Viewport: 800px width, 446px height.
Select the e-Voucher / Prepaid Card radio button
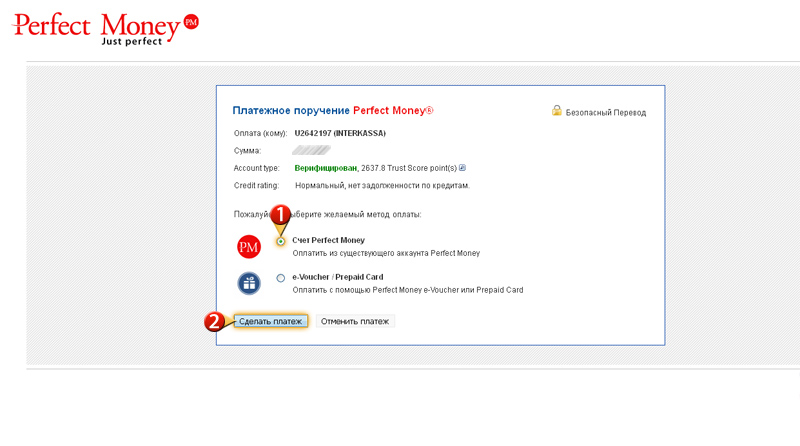click(x=281, y=278)
